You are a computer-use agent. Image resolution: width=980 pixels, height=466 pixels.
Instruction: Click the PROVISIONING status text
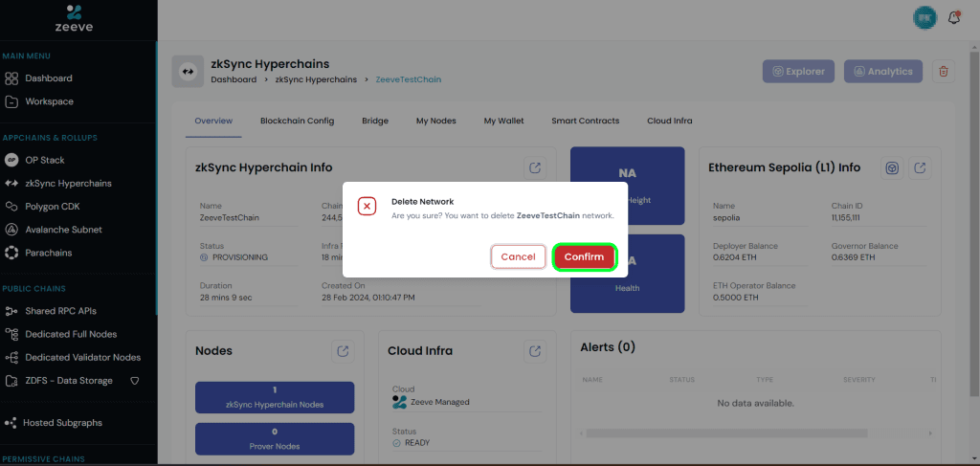(x=240, y=257)
